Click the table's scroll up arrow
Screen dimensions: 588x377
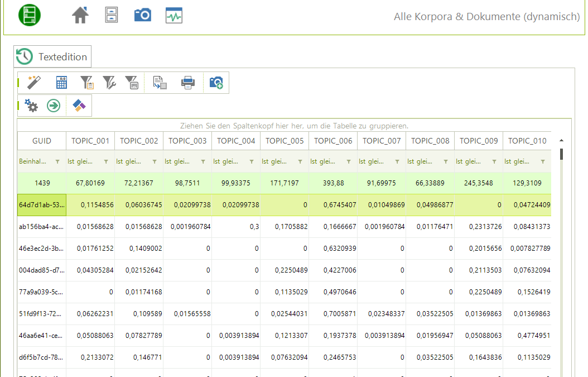tap(561, 140)
